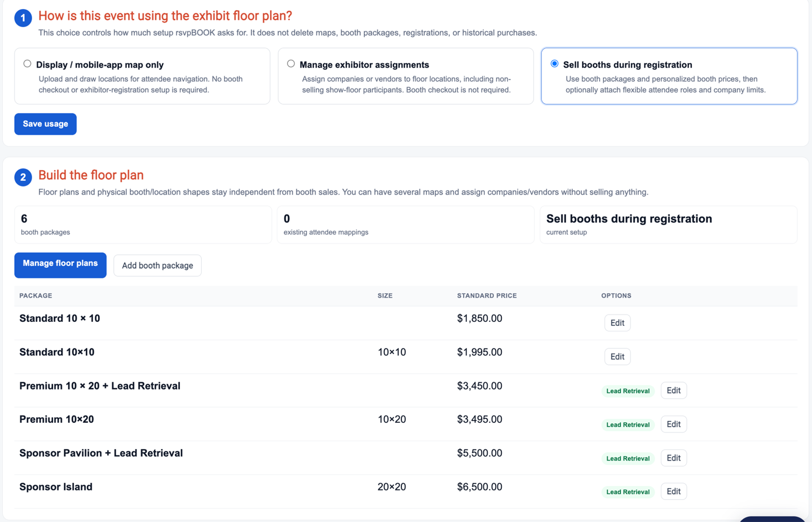This screenshot has width=812, height=522.
Task: Click the '6 booth packages' summary card
Action: 143,224
